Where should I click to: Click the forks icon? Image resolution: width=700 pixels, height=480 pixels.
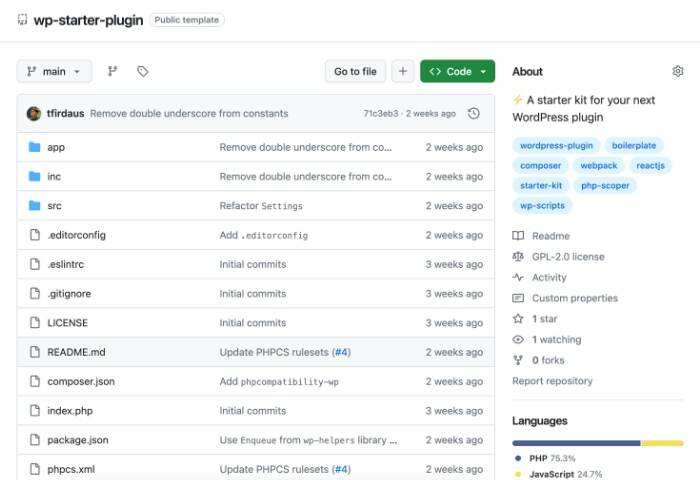pos(518,360)
